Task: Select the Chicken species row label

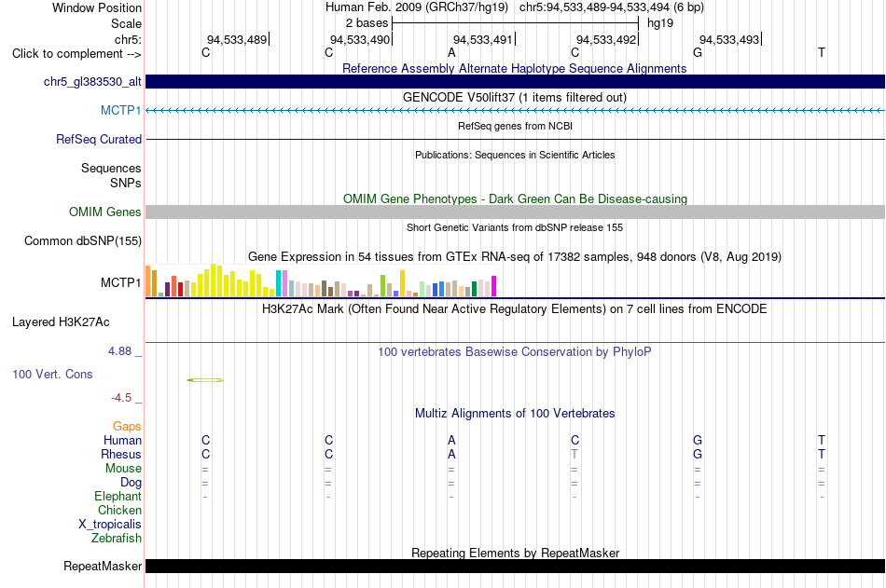Action: [x=119, y=510]
